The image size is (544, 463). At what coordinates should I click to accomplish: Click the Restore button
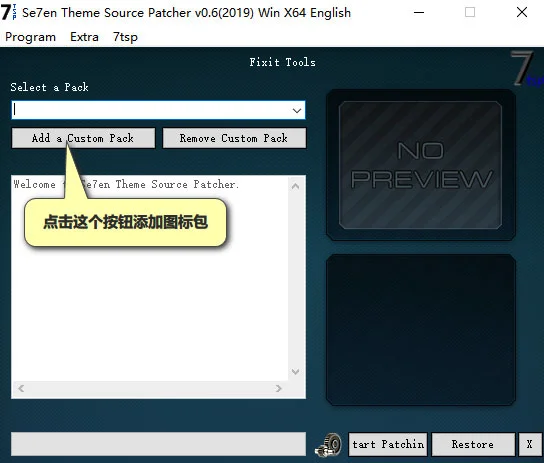tap(473, 444)
